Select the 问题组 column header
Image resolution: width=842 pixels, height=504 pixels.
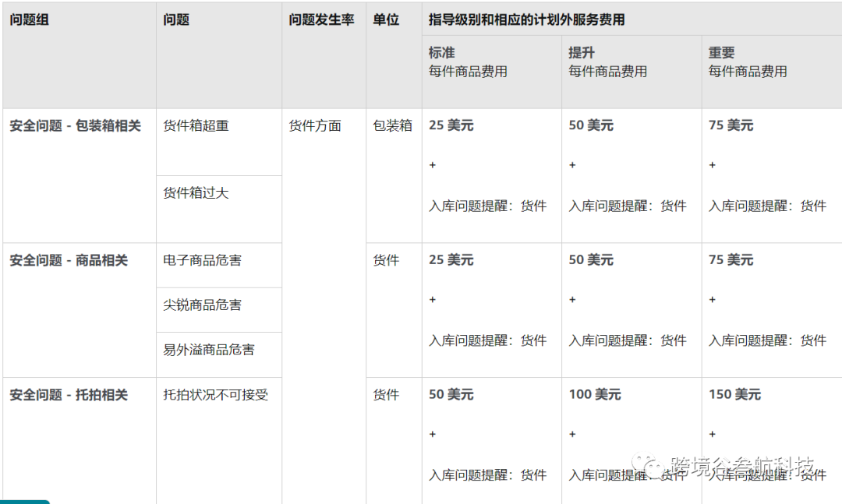click(x=30, y=20)
